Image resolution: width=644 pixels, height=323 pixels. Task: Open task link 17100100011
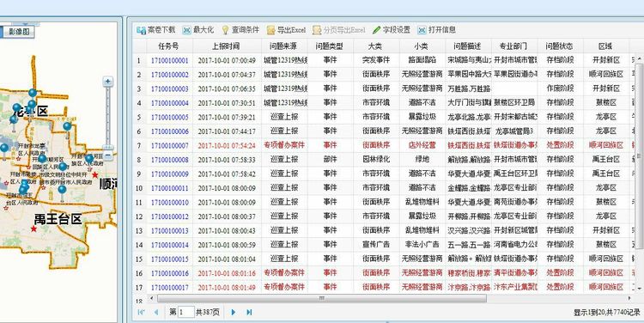(170, 188)
